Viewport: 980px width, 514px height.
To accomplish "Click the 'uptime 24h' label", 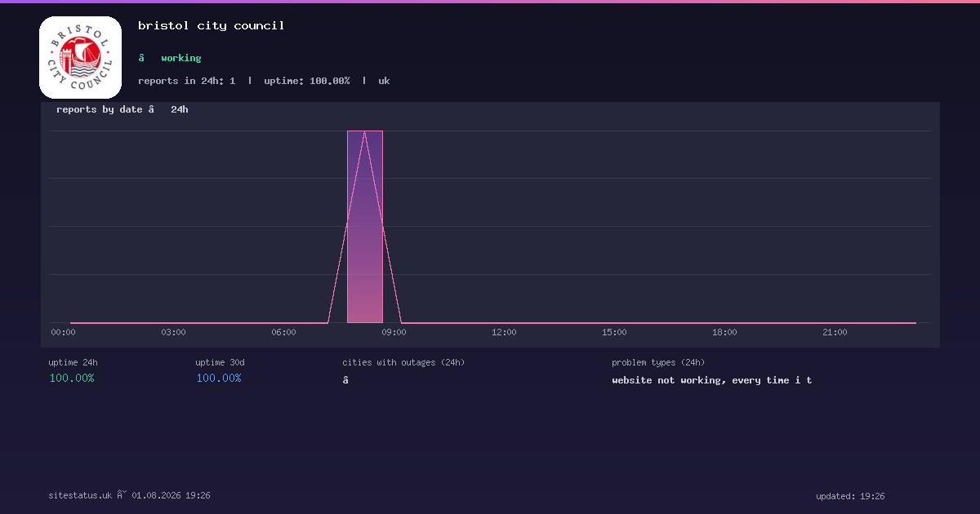I will click(73, 362).
